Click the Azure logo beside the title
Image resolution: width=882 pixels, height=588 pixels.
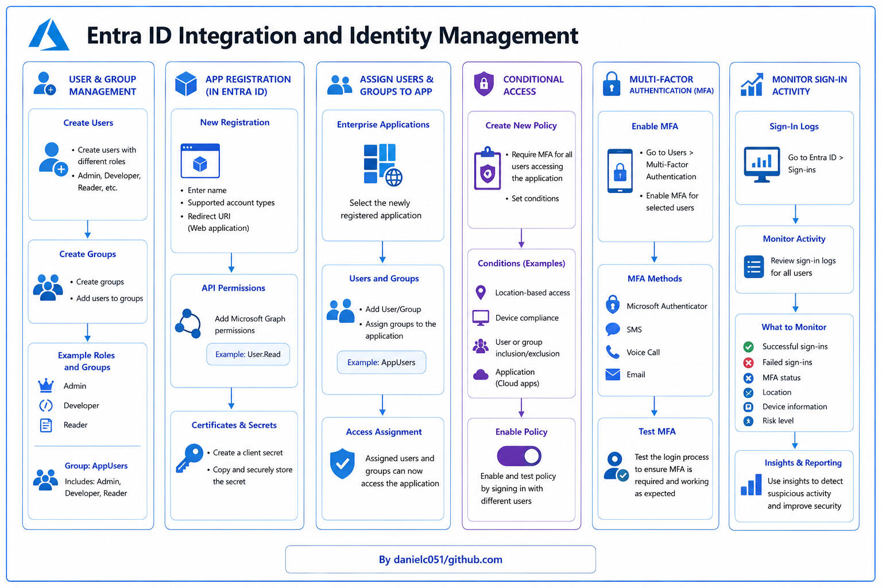pyautogui.click(x=49, y=34)
